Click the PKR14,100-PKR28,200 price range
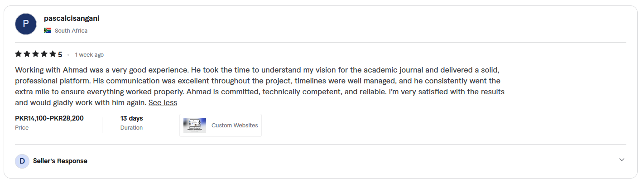 [49, 119]
